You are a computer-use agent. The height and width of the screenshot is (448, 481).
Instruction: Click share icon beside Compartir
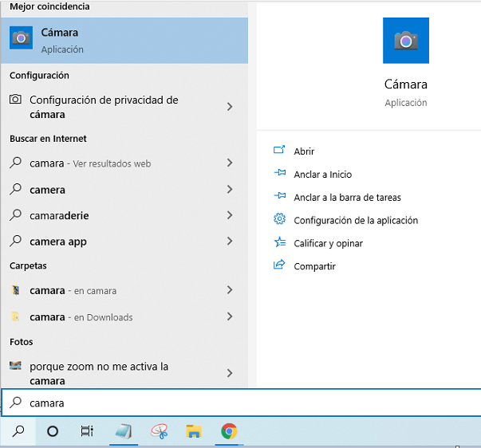pyautogui.click(x=279, y=265)
